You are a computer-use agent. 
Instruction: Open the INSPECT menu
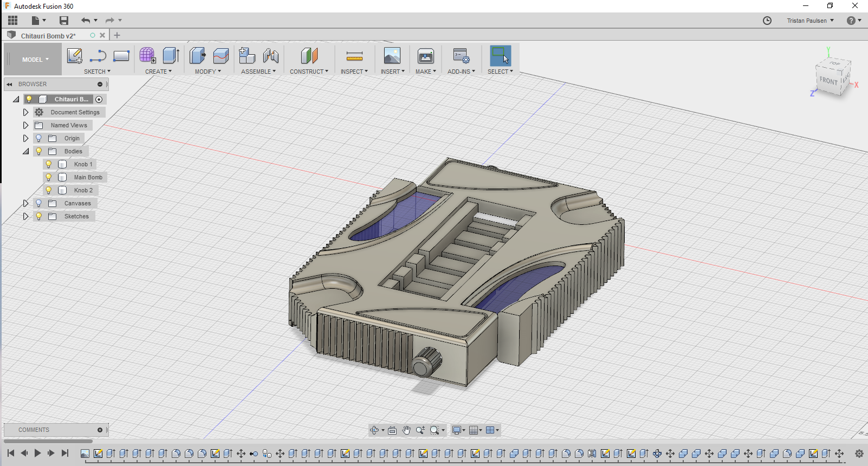pos(354,72)
